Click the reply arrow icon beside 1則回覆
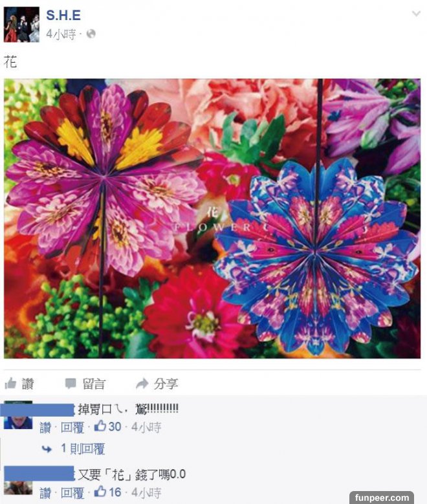The image size is (427, 504). pos(47,449)
